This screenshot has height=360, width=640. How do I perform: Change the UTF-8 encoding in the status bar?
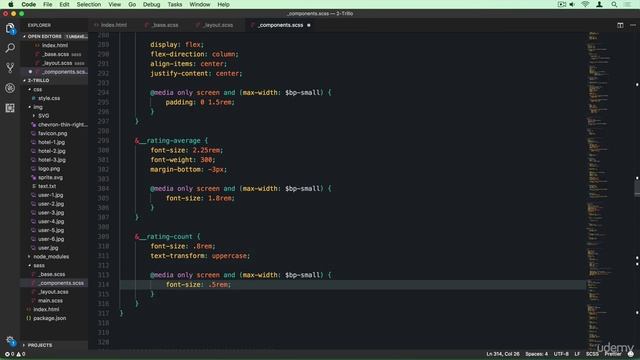(x=561, y=354)
